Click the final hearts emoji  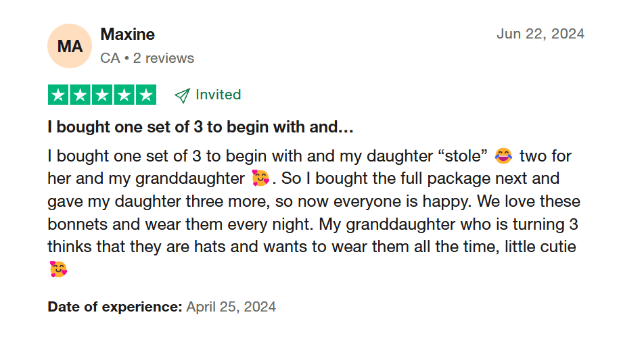pyautogui.click(x=58, y=269)
